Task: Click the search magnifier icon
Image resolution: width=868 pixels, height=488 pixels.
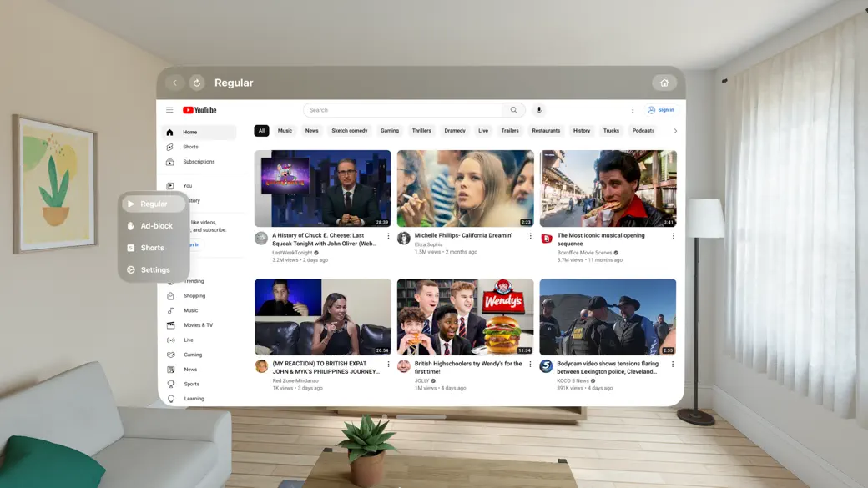Action: [x=513, y=109]
